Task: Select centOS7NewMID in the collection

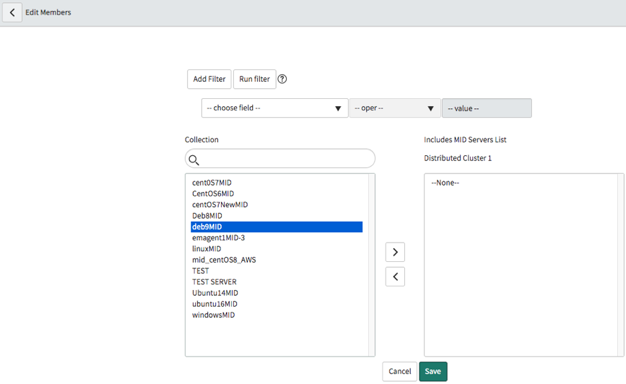Action: click(277, 205)
